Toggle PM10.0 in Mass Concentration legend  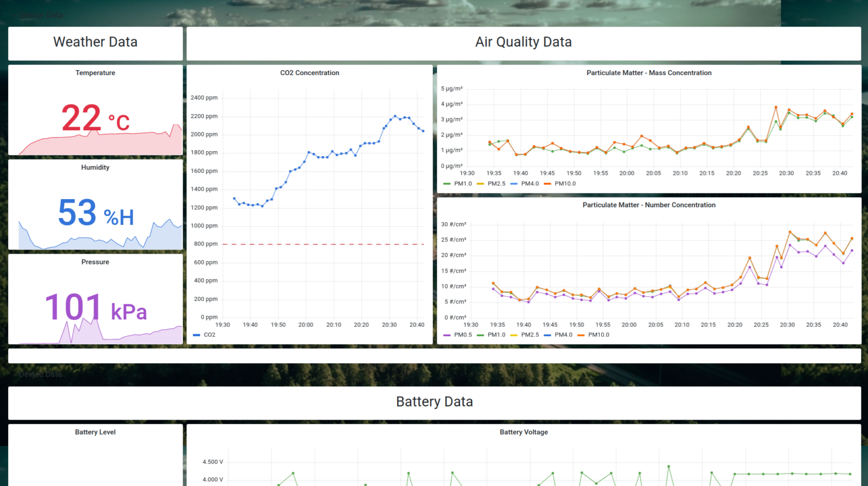click(565, 184)
